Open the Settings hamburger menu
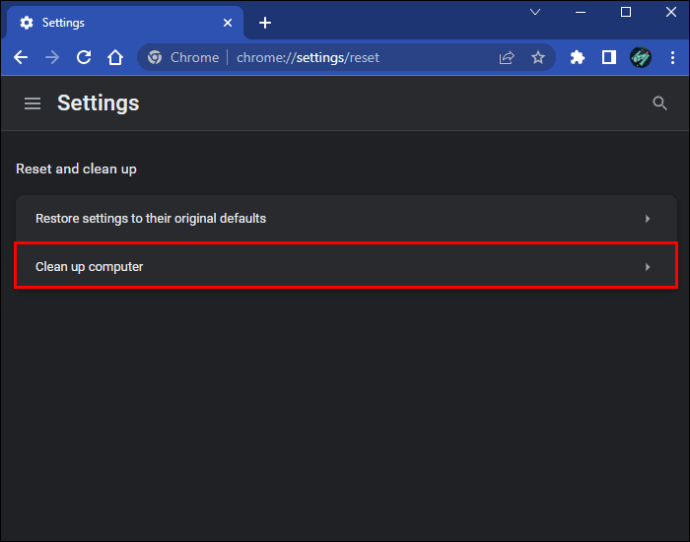 [33, 103]
